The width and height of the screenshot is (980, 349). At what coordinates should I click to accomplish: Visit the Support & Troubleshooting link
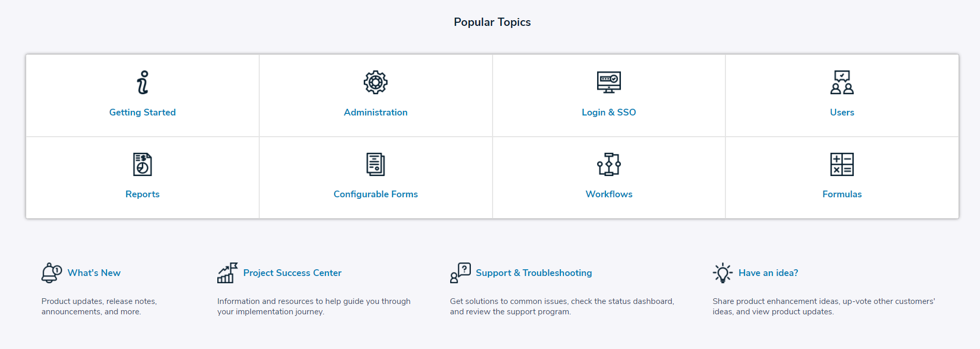click(533, 273)
